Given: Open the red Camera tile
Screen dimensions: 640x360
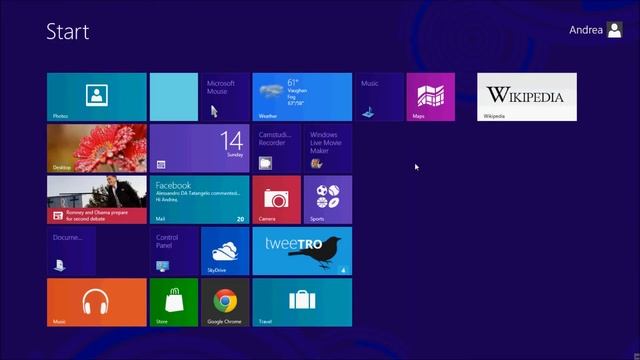Looking at the screenshot, I should coord(277,200).
